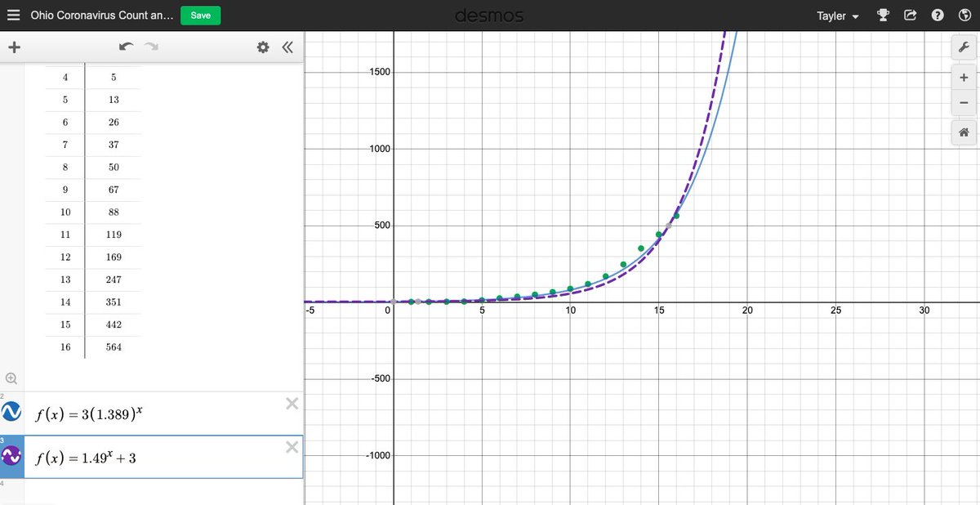
Task: Select the x-value 11 table cell
Action: (x=65, y=235)
